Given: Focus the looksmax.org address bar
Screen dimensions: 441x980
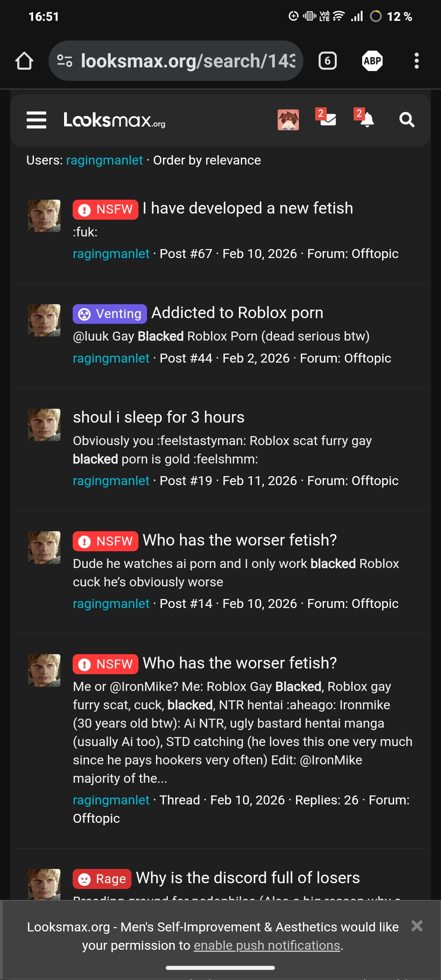Looking at the screenshot, I should pyautogui.click(x=188, y=61).
